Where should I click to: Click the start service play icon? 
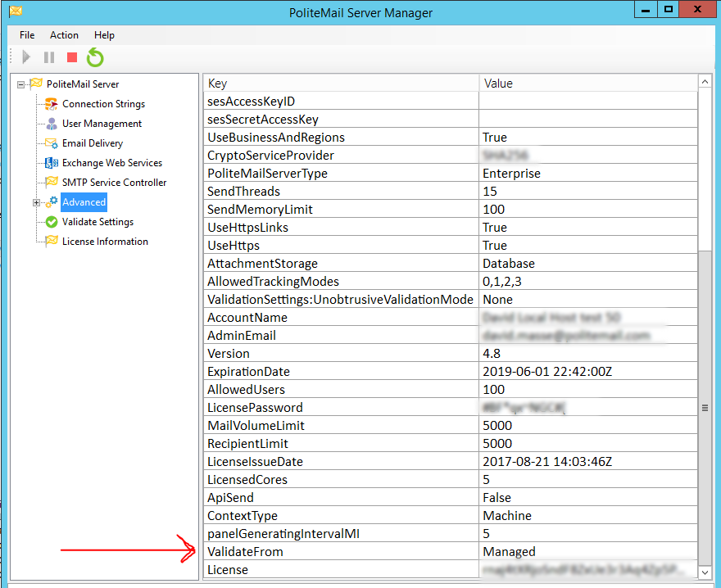pyautogui.click(x=26, y=57)
